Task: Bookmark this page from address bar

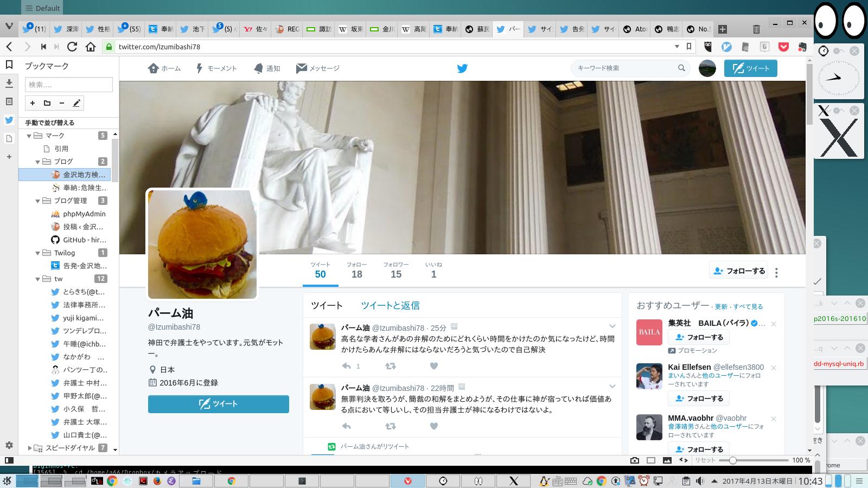Action: 689,47
